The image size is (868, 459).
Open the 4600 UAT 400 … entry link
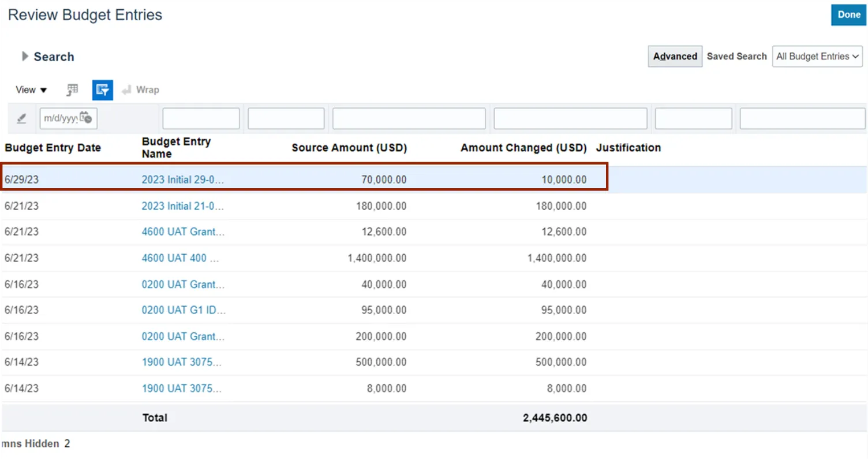coord(181,258)
